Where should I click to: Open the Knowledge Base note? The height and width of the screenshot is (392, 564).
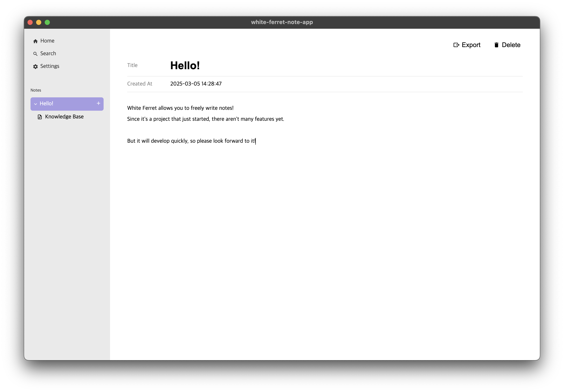pyautogui.click(x=64, y=116)
